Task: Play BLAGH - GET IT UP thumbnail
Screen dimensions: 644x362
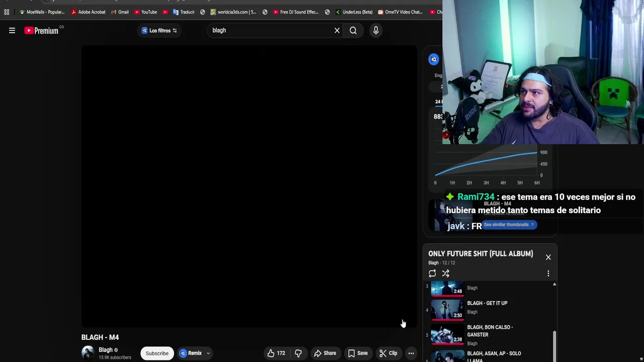Action: 447,309
